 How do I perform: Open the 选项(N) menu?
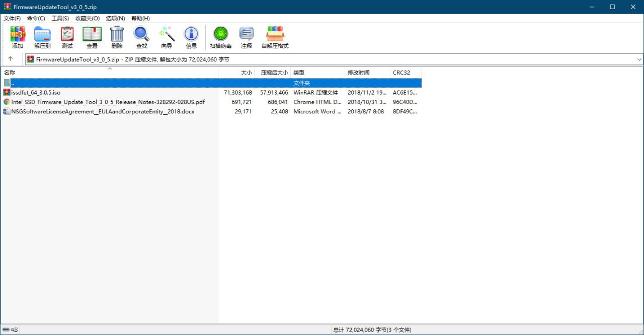click(115, 18)
